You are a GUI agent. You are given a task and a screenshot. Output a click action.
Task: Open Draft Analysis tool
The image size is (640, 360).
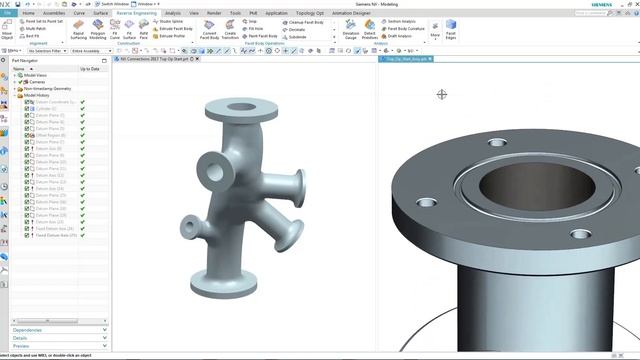(396, 36)
